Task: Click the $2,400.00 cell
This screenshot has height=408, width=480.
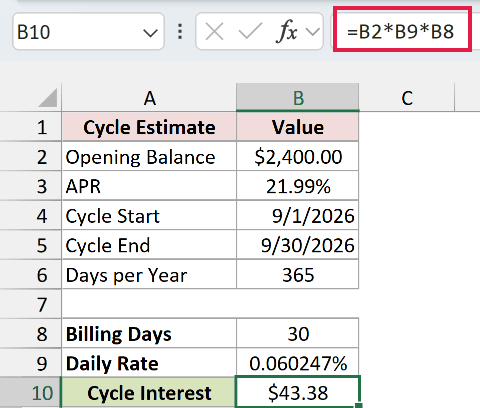Action: click(298, 157)
